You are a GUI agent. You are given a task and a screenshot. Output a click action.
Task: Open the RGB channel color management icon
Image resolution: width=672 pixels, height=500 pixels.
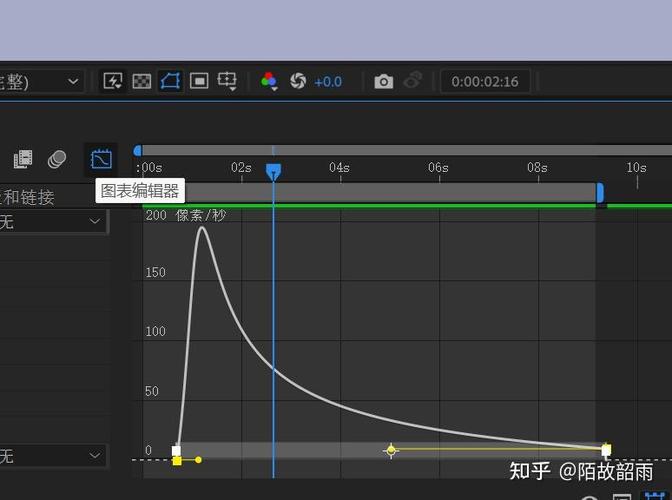pos(269,81)
